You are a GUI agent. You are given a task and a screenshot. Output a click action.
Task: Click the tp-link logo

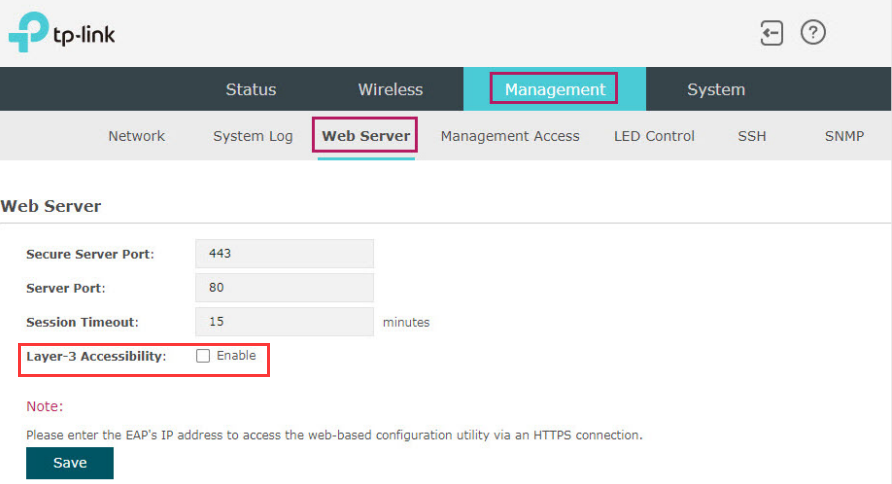61,32
